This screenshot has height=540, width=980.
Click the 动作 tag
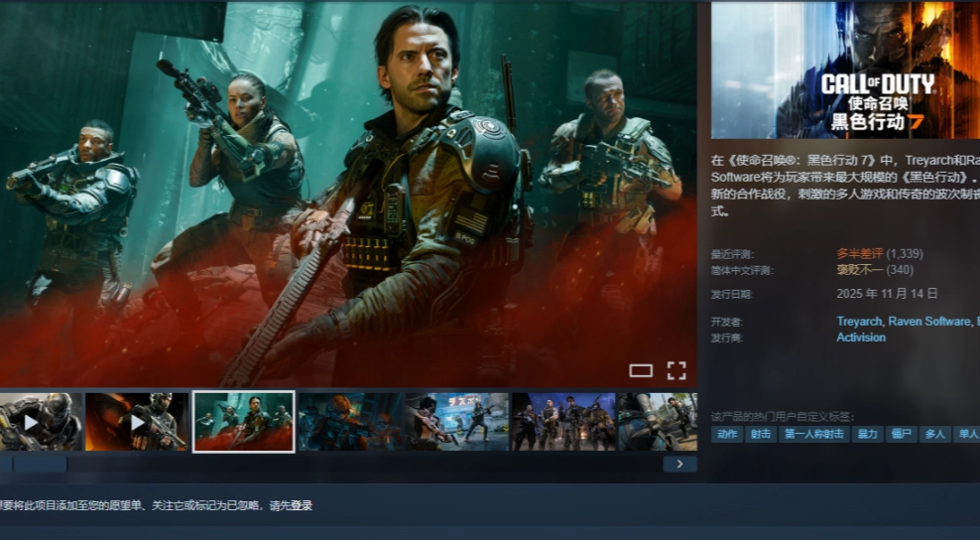coord(727,434)
